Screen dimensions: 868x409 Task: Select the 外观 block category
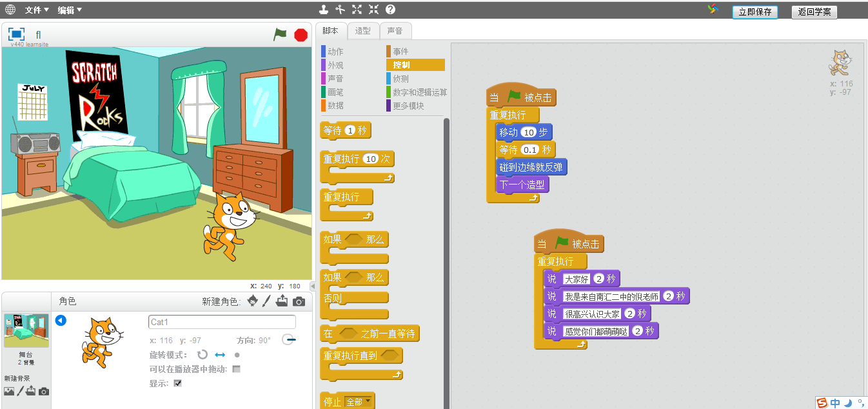click(x=335, y=65)
